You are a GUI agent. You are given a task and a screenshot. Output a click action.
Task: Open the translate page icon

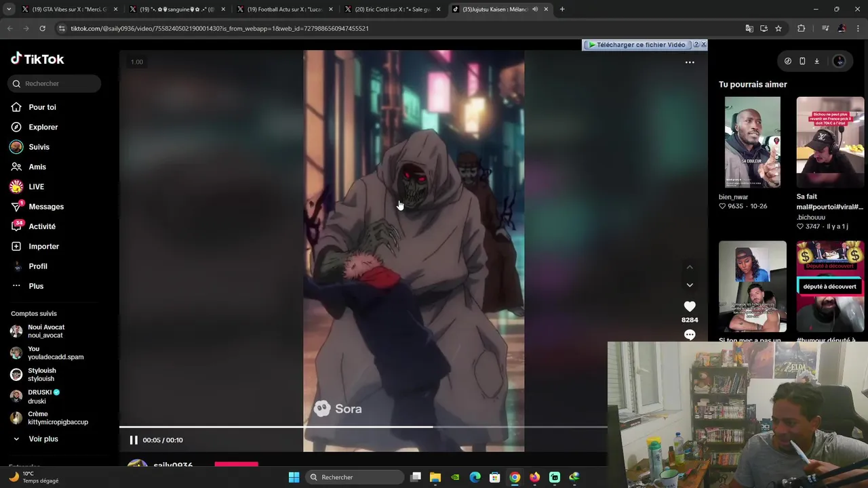coord(749,28)
